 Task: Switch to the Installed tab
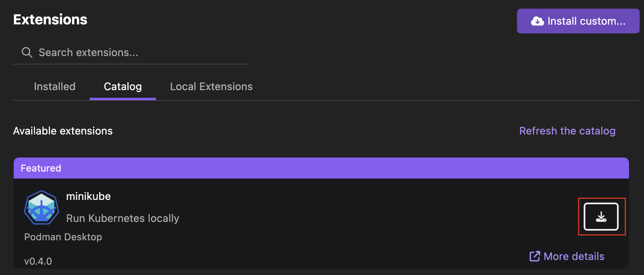pyautogui.click(x=54, y=86)
